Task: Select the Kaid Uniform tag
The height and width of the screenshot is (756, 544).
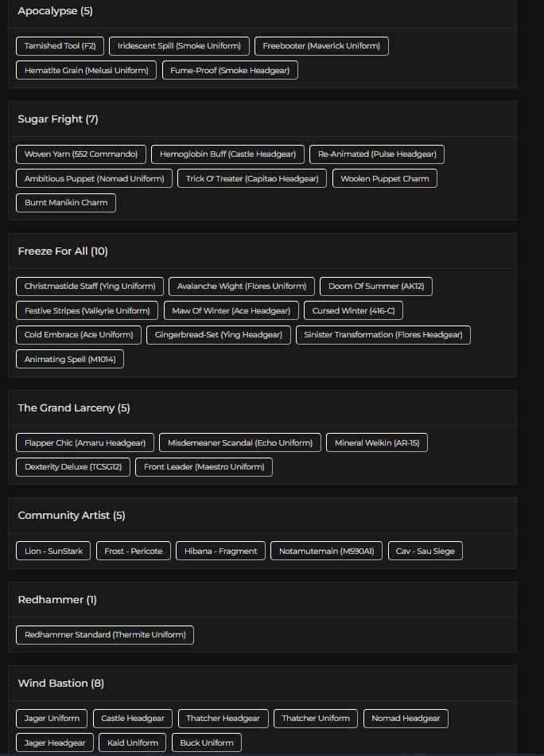Action: click(x=132, y=743)
